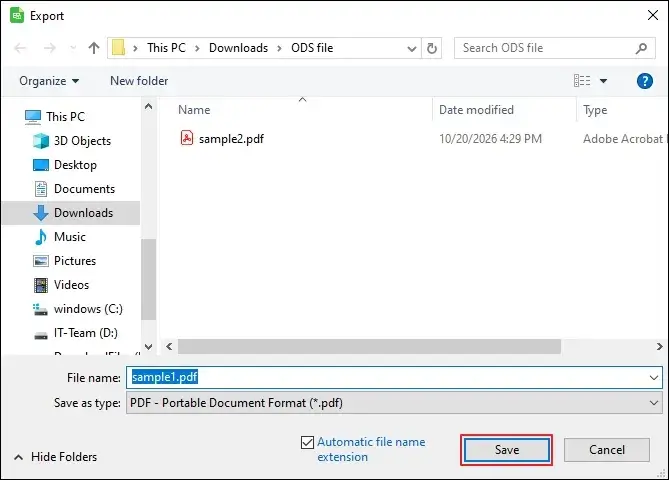
Task: Open the Organize menu
Action: pyautogui.click(x=49, y=81)
